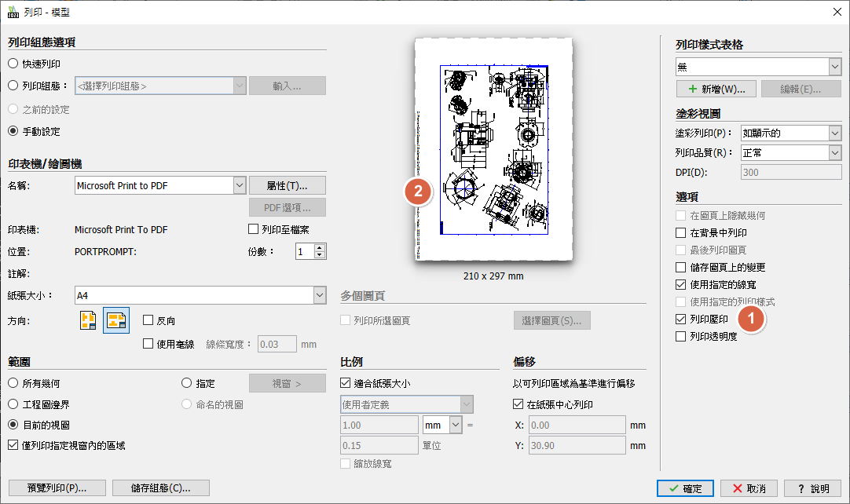Increase copies with stepper up arrow
Screen dimensions: 850x504
(320, 247)
